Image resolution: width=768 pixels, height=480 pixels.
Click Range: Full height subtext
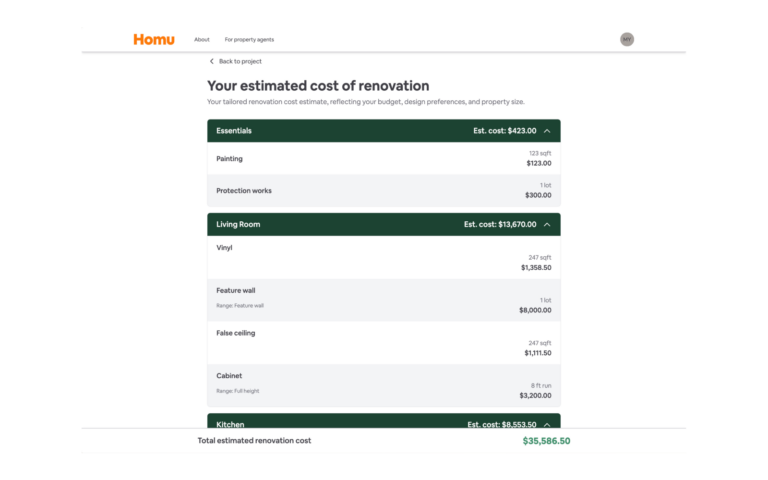[238, 391]
